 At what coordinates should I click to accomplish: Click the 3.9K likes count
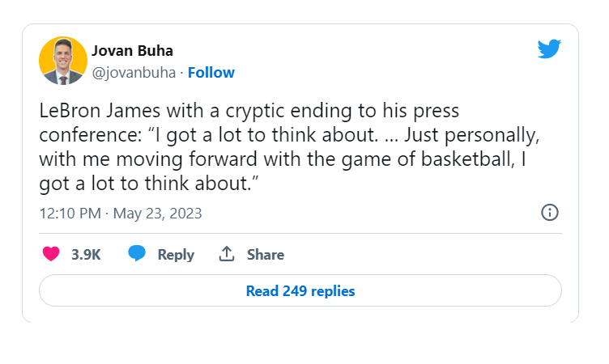tap(86, 255)
